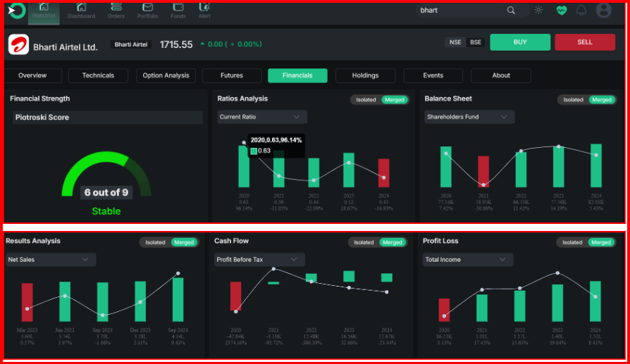Open the Net Sales dropdown
Viewport: 630px width, 364px height.
click(51, 260)
